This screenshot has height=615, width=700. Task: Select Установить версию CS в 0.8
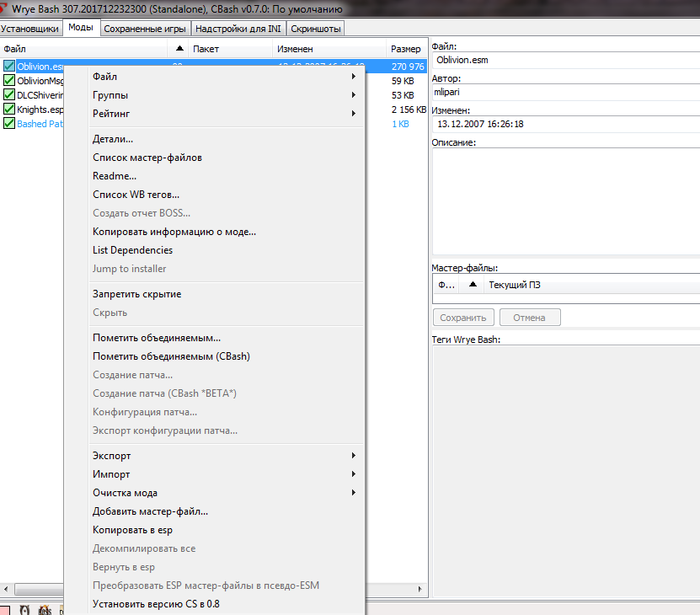point(227,604)
